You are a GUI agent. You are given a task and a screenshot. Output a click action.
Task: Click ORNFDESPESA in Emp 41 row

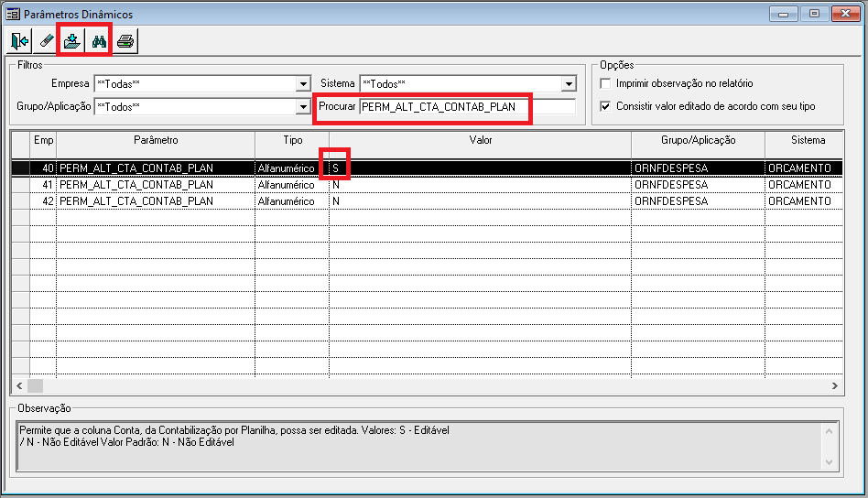point(698,185)
